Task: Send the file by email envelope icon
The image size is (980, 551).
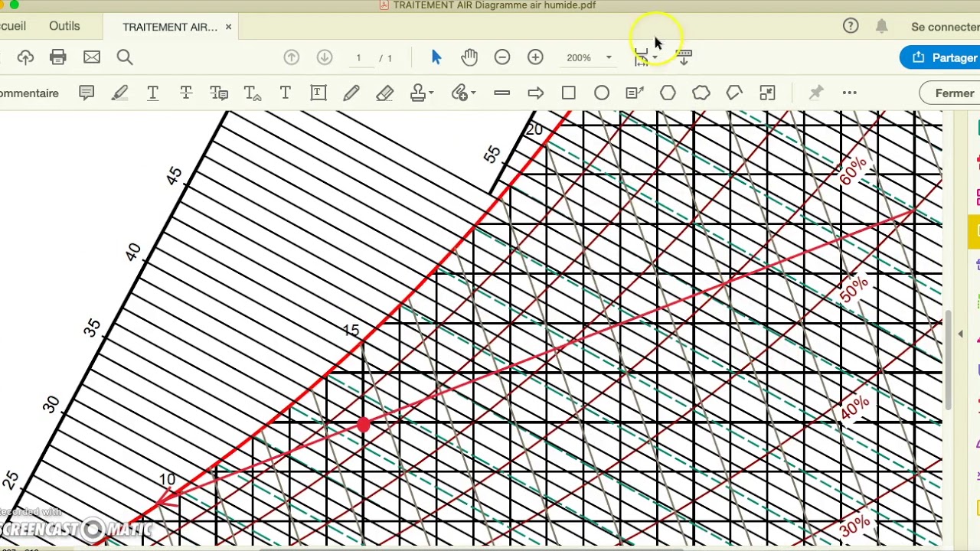Action: 92,57
